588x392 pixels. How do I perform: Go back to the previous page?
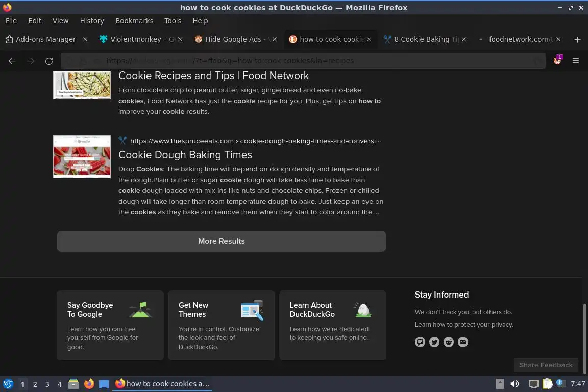click(12, 61)
